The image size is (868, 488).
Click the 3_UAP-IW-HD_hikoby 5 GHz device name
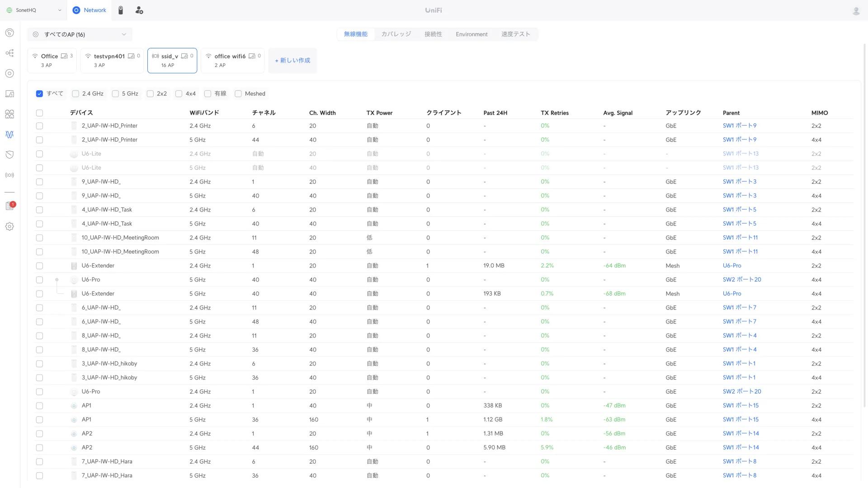pyautogui.click(x=109, y=378)
